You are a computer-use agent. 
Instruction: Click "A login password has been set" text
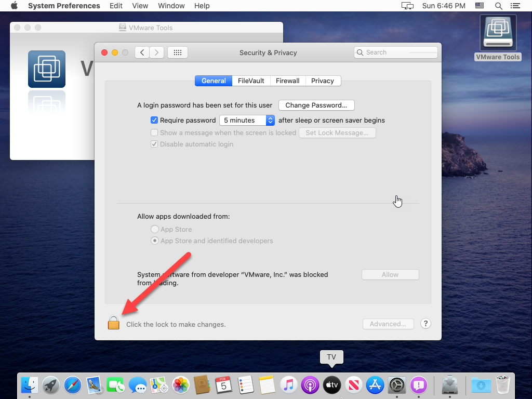[205, 105]
